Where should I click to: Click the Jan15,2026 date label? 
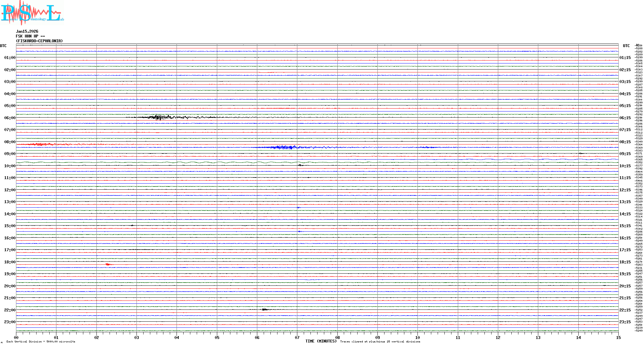pyautogui.click(x=27, y=31)
